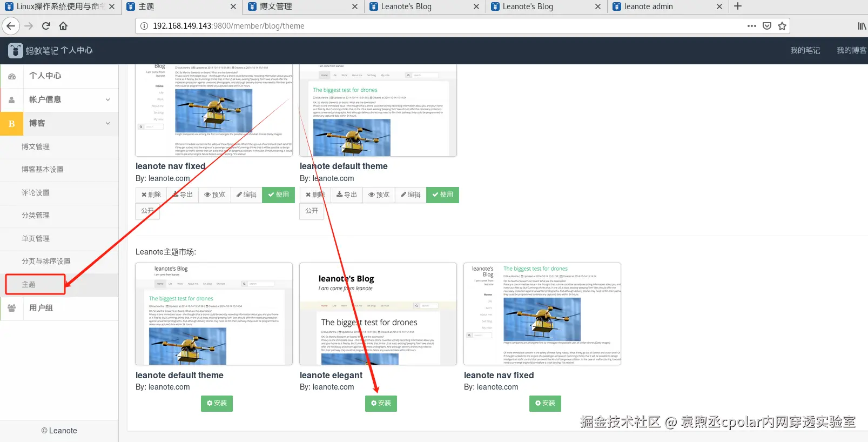Preview the installed leanote default theme
Screen dimensions: 868x442
point(379,195)
